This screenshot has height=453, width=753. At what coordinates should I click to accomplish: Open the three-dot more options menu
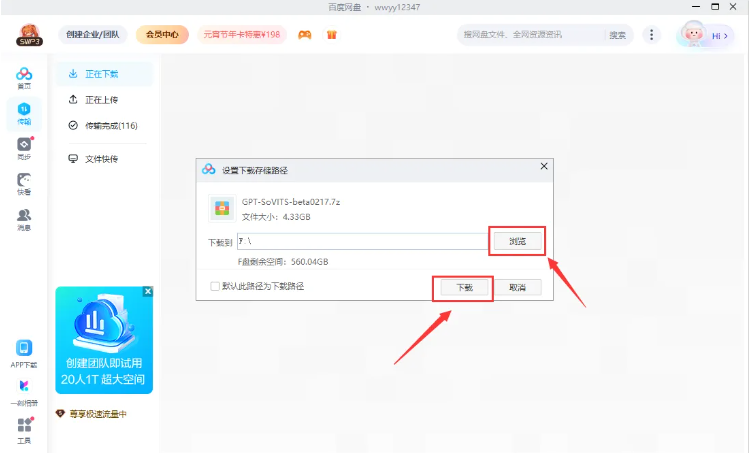pyautogui.click(x=652, y=34)
